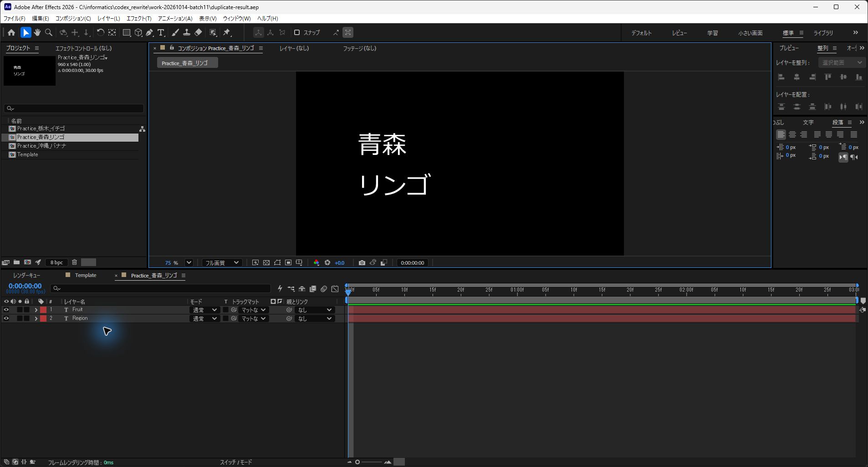The width and height of the screenshot is (868, 467).
Task: Open the コンポジション(C) menu
Action: [x=73, y=18]
